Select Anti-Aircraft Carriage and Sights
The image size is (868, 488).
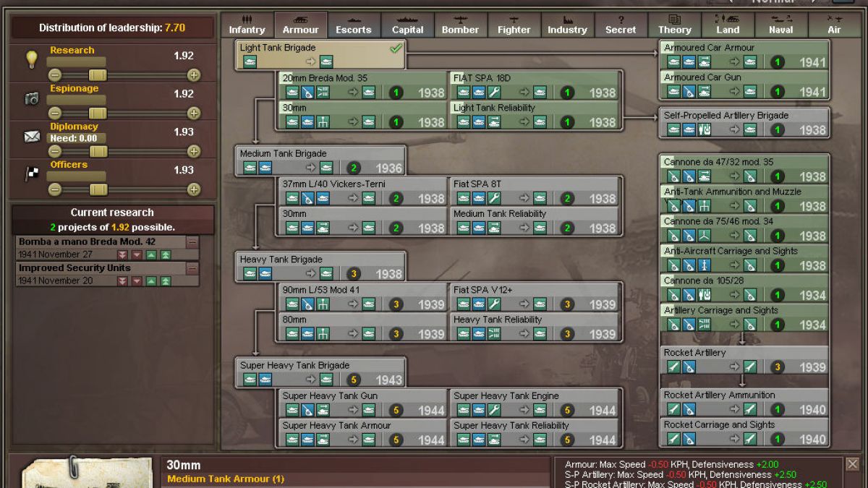click(x=744, y=258)
